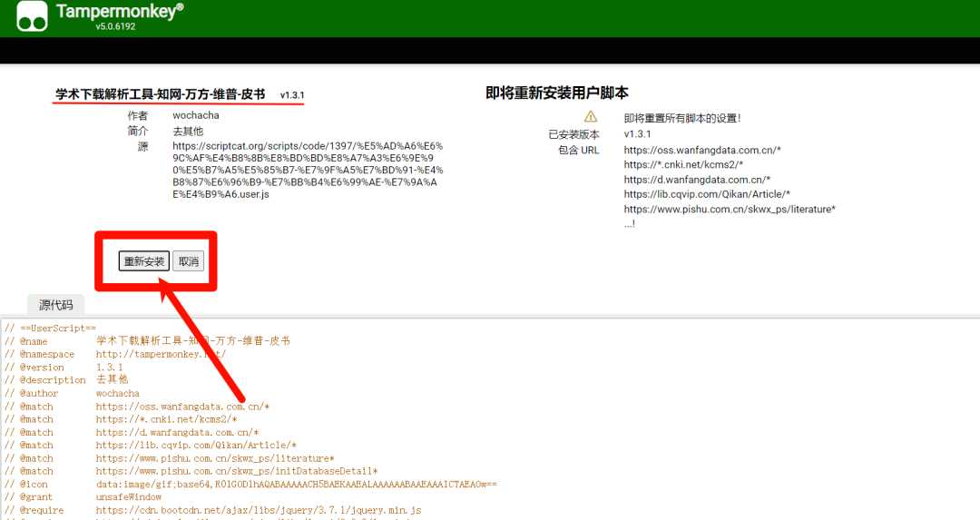The image size is (980, 520).
Task: Click the 即将重新安装用户脚本 heading
Action: 557,93
